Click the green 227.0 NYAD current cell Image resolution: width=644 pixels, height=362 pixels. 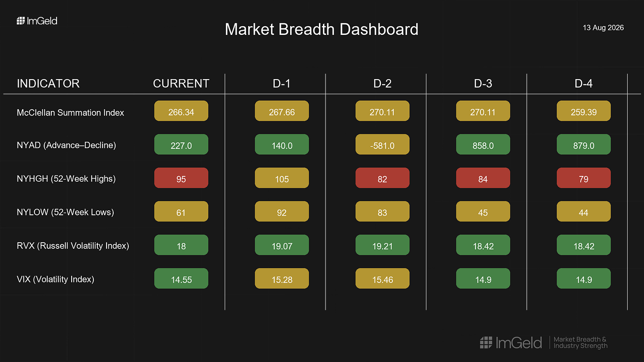181,145
